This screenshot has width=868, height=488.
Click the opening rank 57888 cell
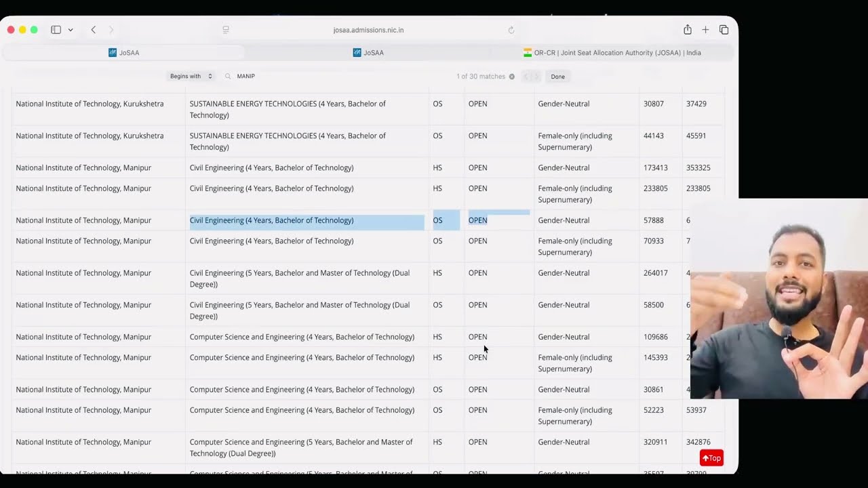pos(654,220)
